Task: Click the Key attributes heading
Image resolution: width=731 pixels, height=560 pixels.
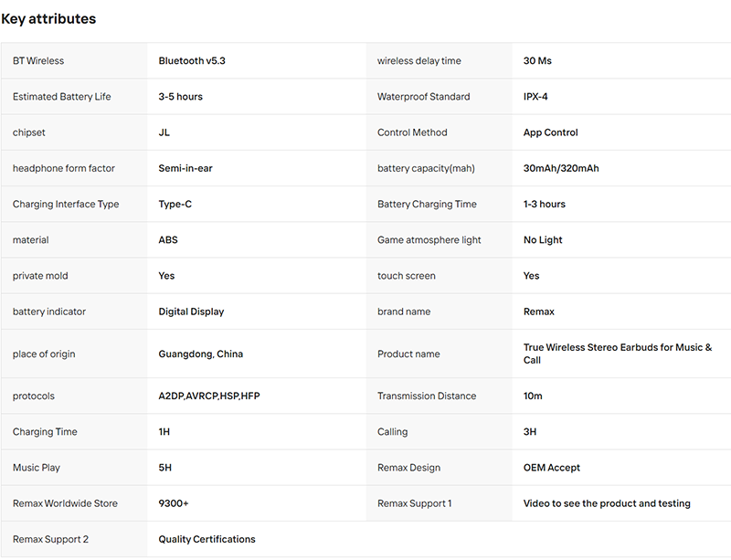Action: [48, 18]
